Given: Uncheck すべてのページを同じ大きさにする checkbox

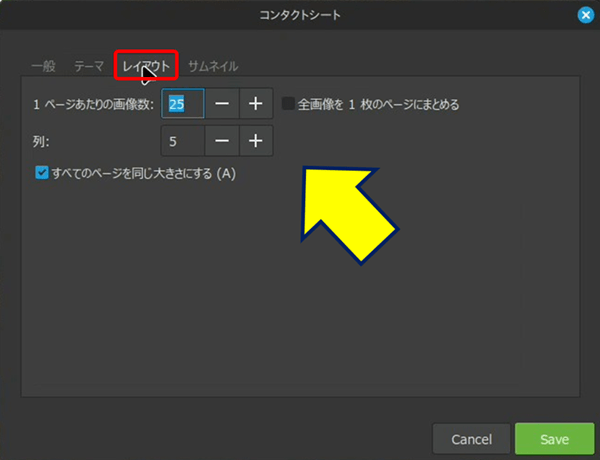Looking at the screenshot, I should tap(42, 173).
